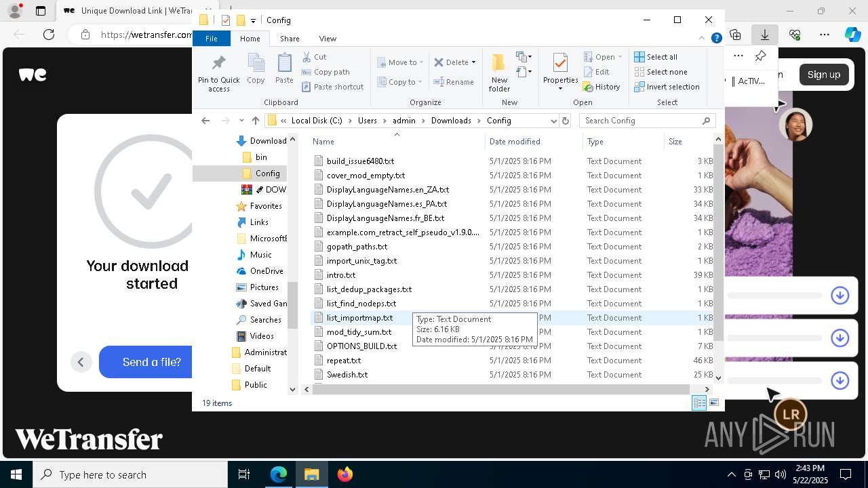Click the Properties ribbon icon

coord(560,62)
